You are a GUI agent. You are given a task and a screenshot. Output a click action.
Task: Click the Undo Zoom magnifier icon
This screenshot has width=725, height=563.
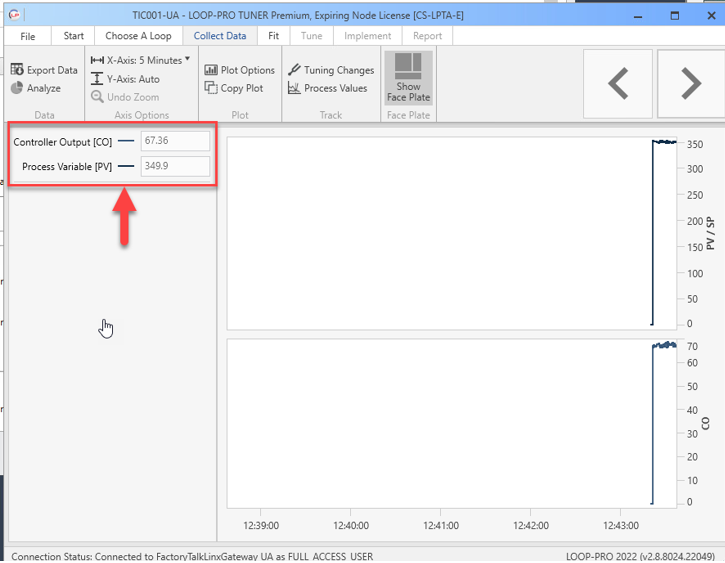click(x=97, y=97)
